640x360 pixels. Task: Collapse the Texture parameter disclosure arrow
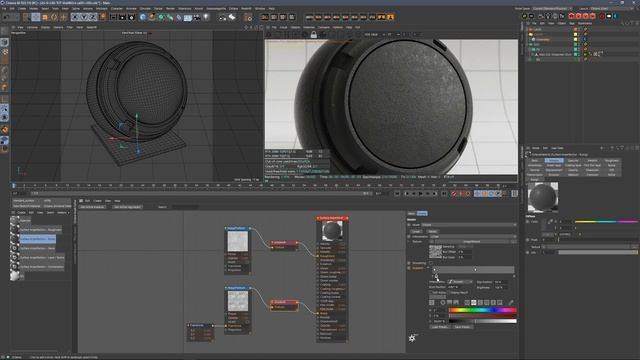click(409, 242)
